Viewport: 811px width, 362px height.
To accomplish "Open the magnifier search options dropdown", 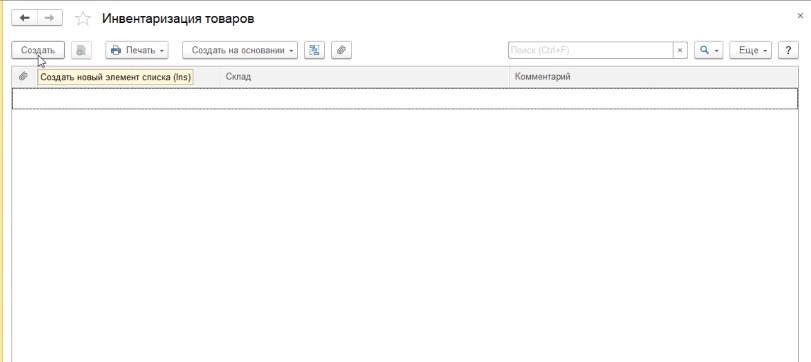I will tap(709, 50).
